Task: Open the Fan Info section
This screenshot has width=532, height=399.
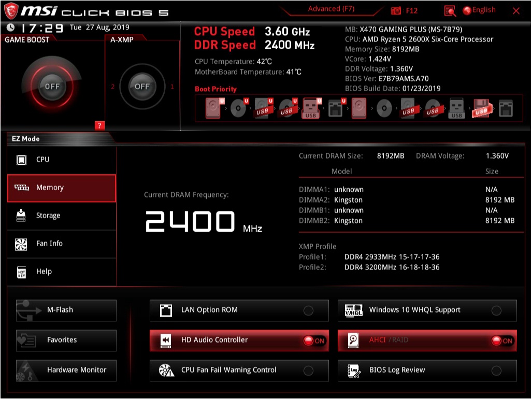Action: 62,244
